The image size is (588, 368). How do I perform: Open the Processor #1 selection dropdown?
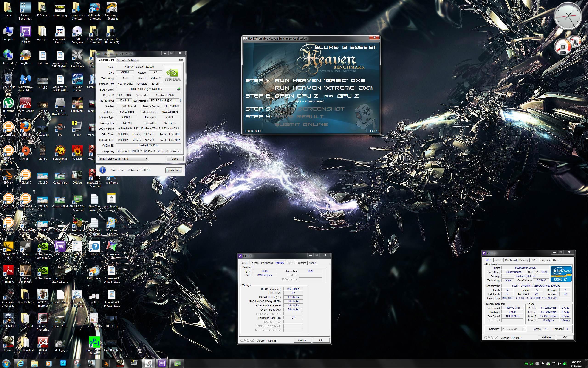pyautogui.click(x=514, y=329)
